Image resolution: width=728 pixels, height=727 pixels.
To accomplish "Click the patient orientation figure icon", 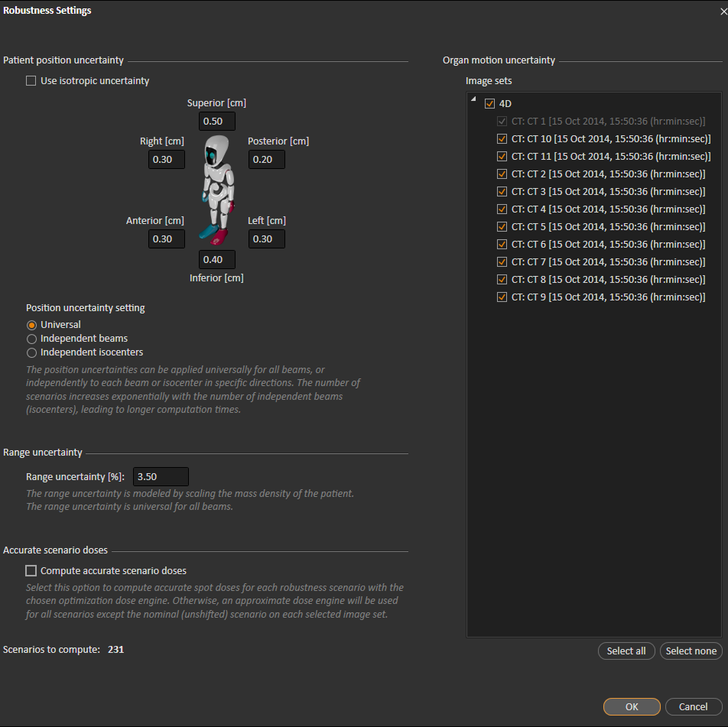I will tap(217, 190).
